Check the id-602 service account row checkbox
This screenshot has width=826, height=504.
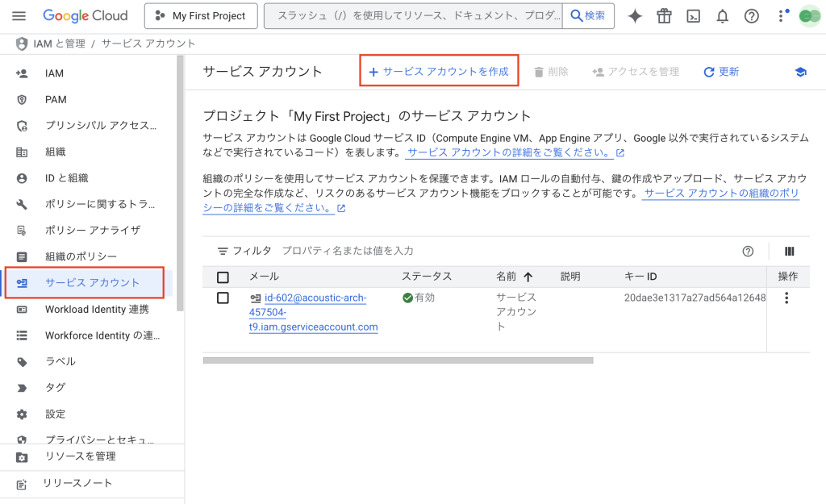[x=223, y=298]
